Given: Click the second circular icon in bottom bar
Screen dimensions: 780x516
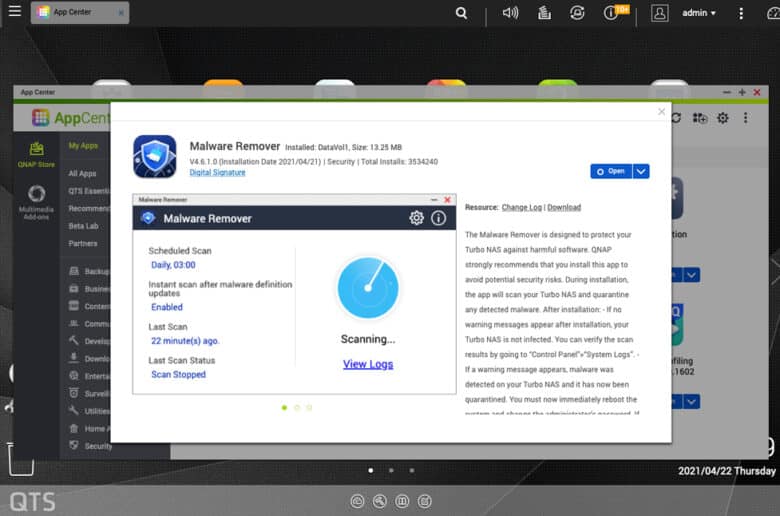Looking at the screenshot, I should (380, 501).
